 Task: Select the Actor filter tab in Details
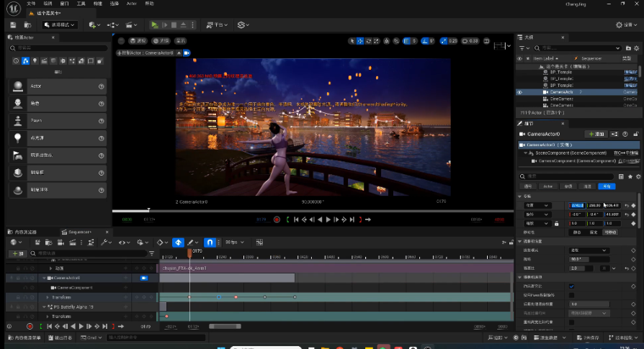coord(547,186)
